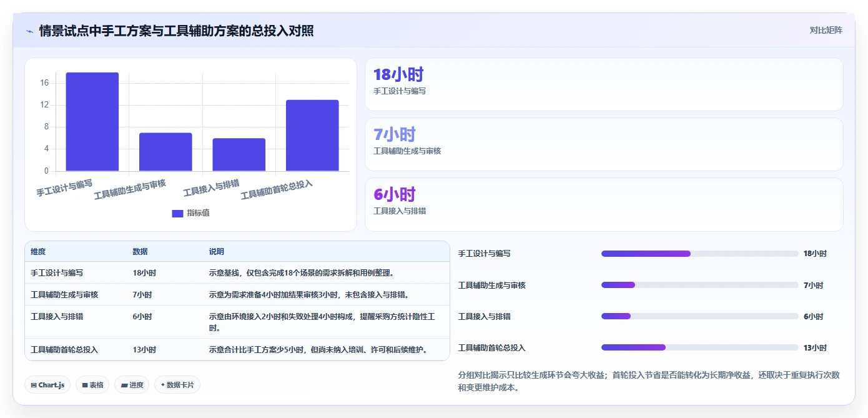The height and width of the screenshot is (418, 868).
Task: Click the dashboard title text
Action: [176, 31]
